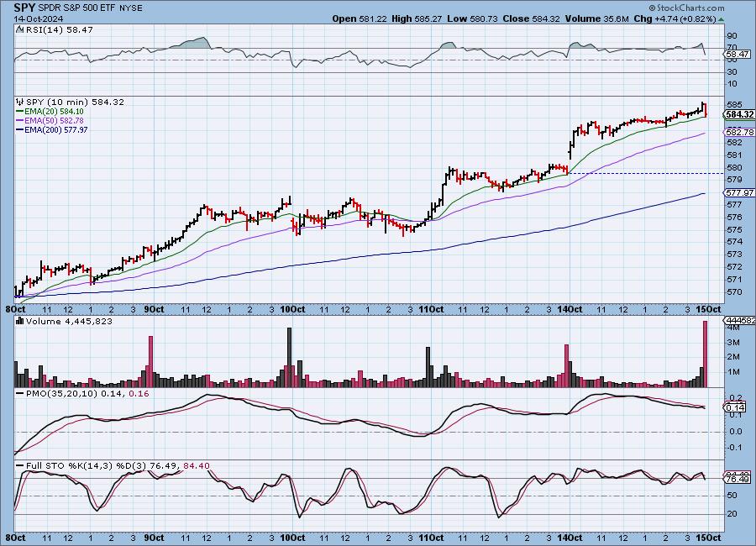Click 15Oct on the price chart time axis
The width and height of the screenshot is (756, 546).
[x=709, y=309]
